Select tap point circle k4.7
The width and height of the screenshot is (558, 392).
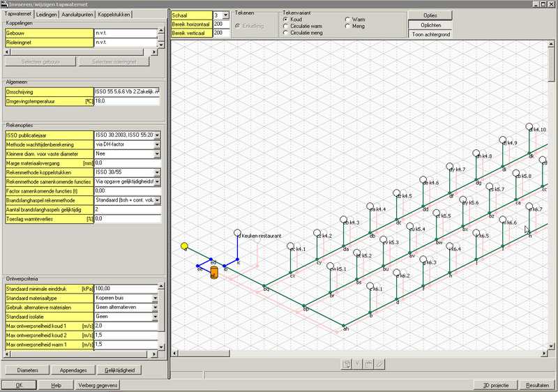click(449, 167)
